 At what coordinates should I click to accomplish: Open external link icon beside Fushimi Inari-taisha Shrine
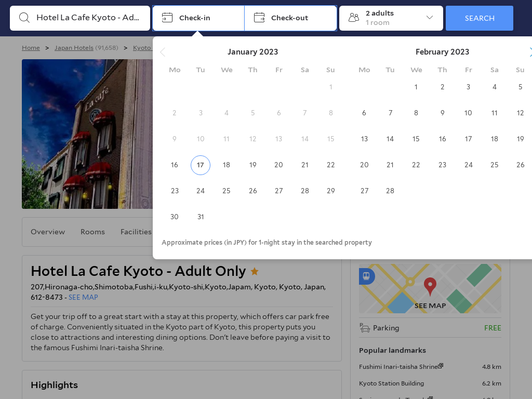click(441, 366)
